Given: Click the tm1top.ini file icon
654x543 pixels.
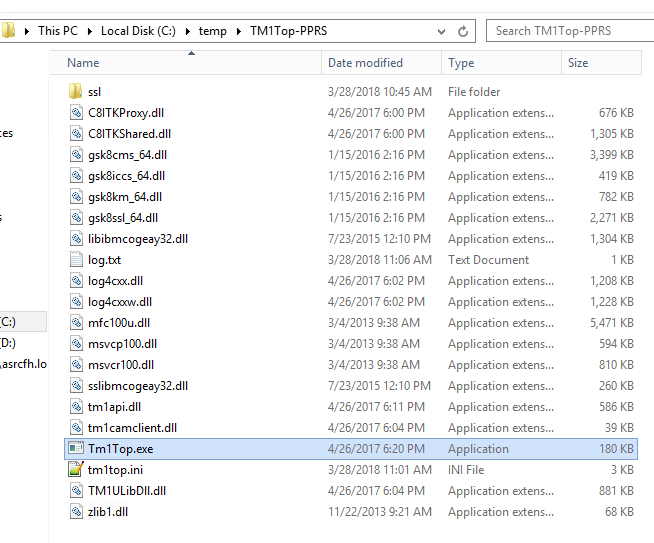Looking at the screenshot, I should pos(76,469).
